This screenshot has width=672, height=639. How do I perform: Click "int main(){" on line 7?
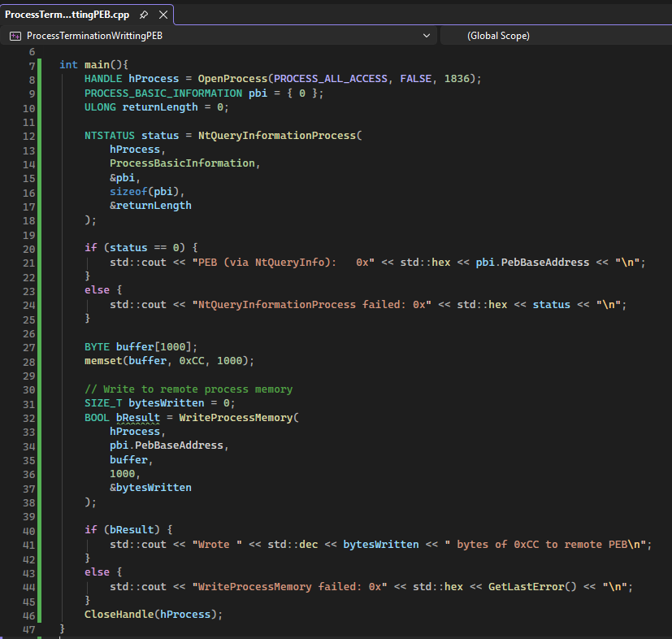(x=93, y=65)
